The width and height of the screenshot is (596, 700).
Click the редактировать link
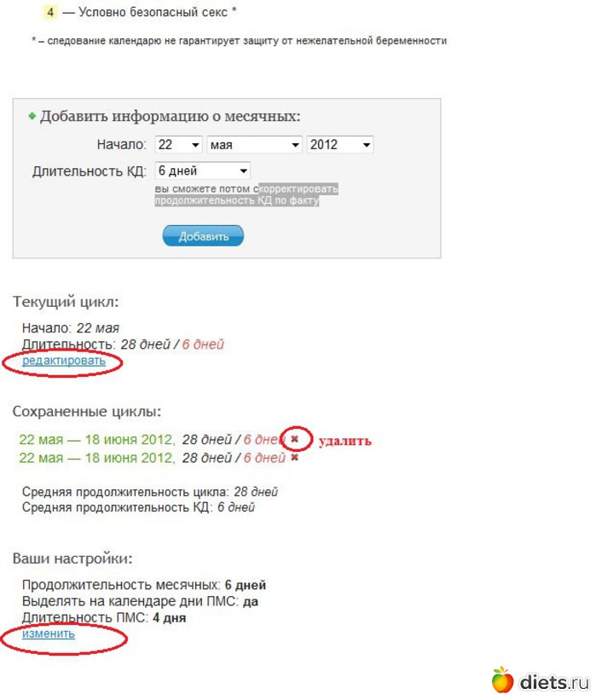[64, 361]
